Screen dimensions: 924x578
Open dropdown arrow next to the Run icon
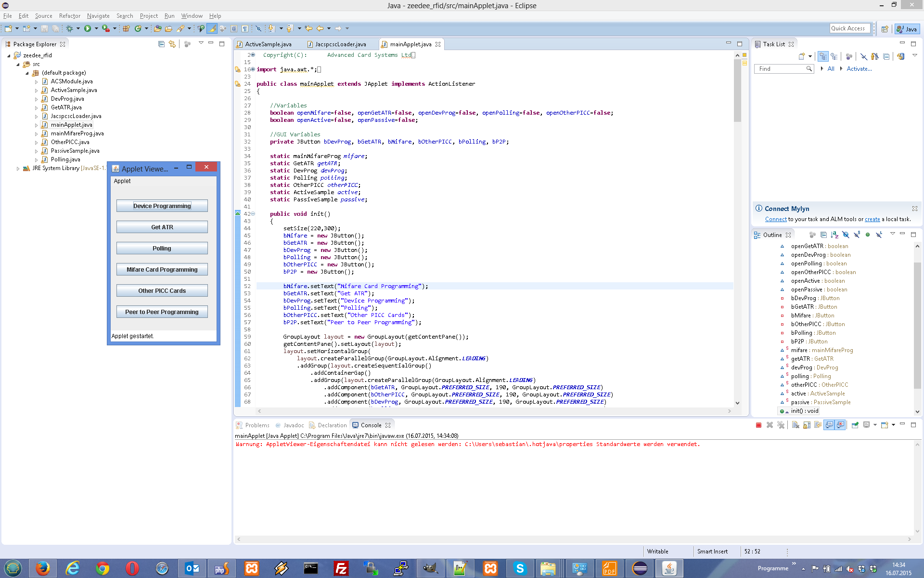click(x=96, y=29)
